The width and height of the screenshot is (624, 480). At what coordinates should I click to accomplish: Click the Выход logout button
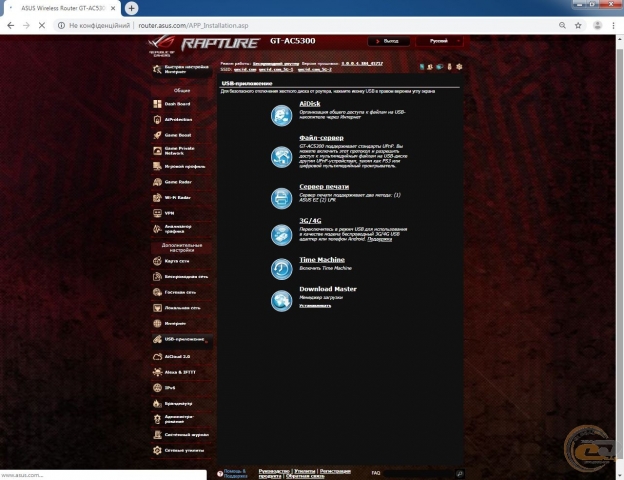[x=388, y=41]
